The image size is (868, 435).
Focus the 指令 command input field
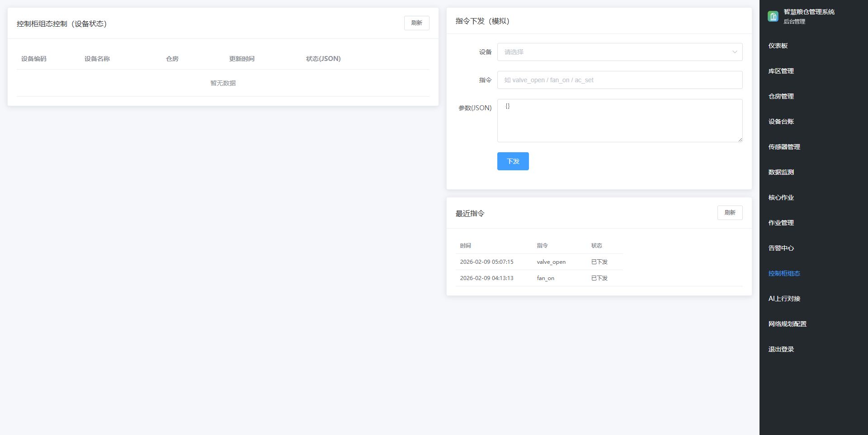[x=619, y=80]
